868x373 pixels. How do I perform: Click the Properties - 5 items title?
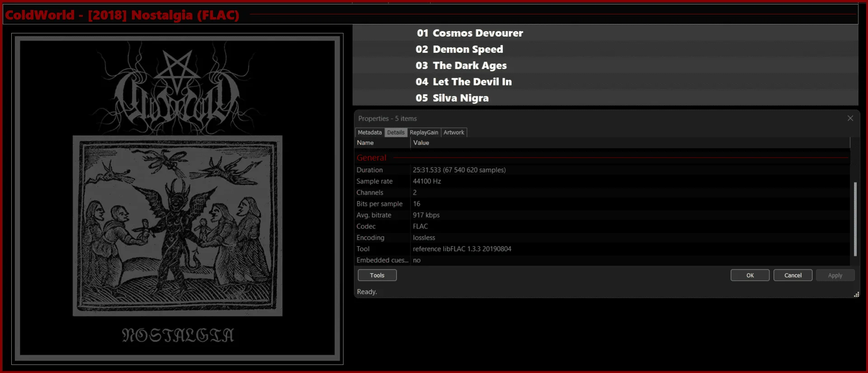387,118
